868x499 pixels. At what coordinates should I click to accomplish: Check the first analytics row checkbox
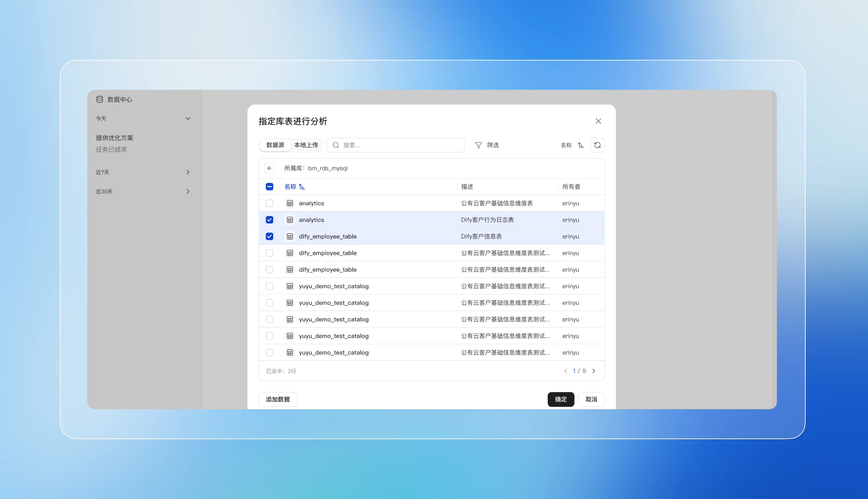click(269, 203)
